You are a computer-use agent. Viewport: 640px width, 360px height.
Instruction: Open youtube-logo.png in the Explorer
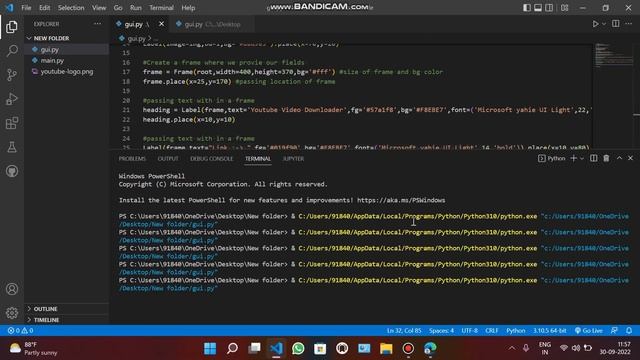67,71
